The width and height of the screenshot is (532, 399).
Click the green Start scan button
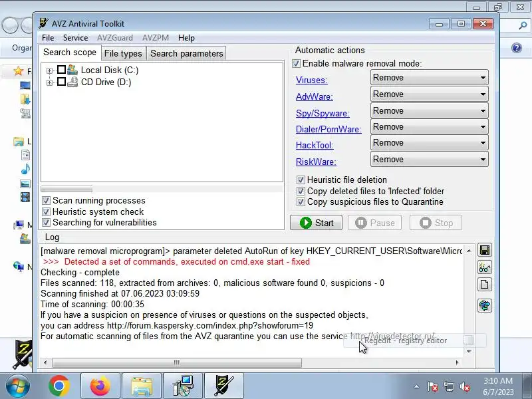click(x=317, y=223)
